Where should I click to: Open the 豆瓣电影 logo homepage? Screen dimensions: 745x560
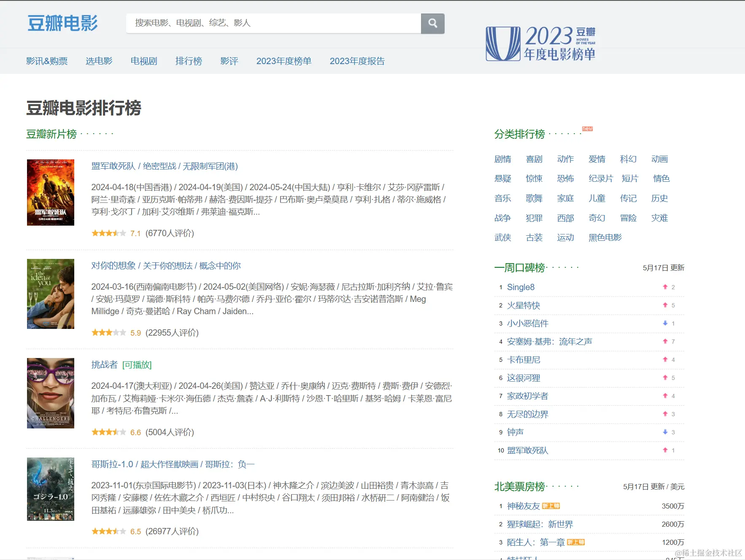click(63, 23)
